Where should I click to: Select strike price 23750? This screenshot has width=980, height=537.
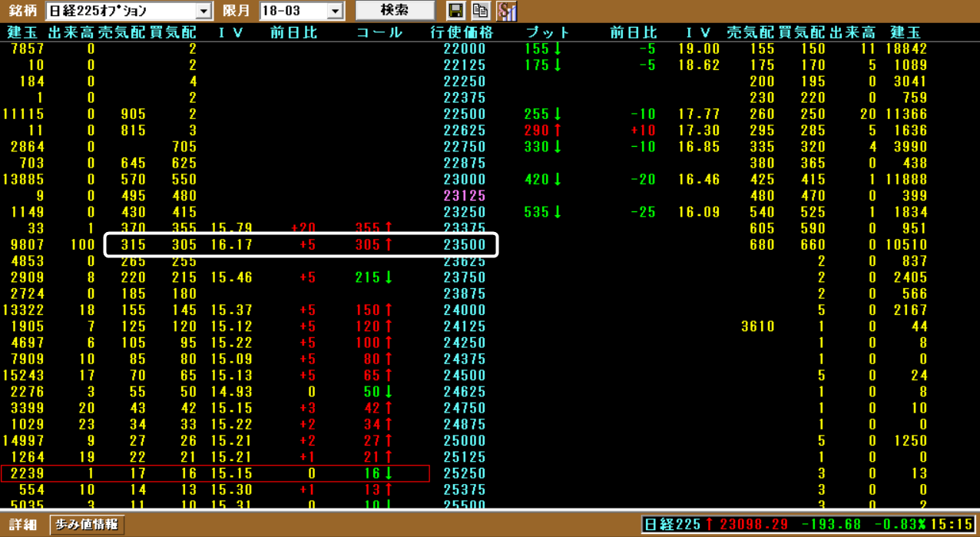pos(465,277)
